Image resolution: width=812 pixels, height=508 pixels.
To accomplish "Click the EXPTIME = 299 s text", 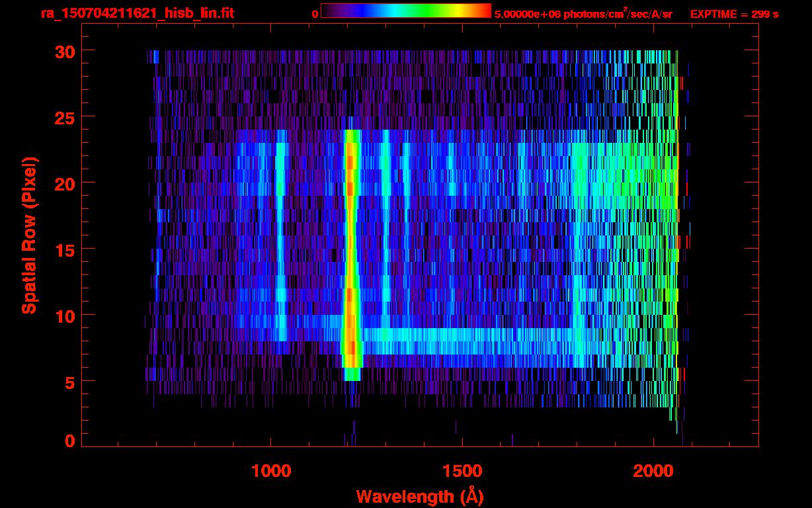I will [734, 14].
